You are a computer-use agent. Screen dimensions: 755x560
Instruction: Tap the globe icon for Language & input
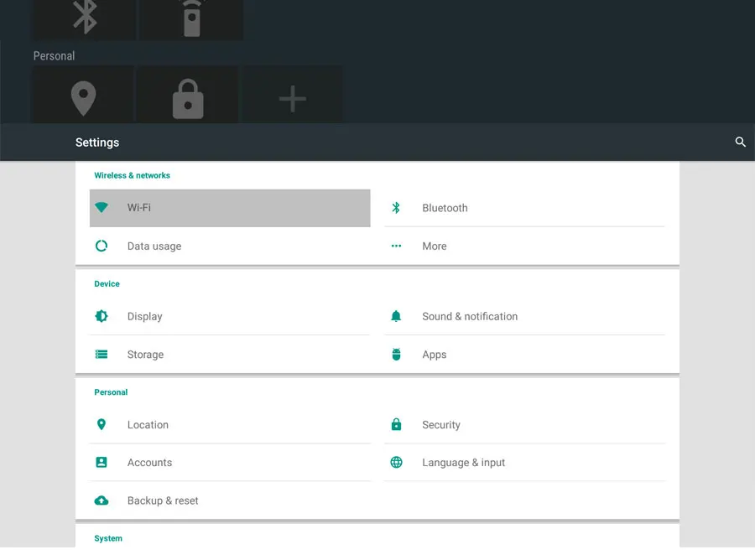coord(396,463)
